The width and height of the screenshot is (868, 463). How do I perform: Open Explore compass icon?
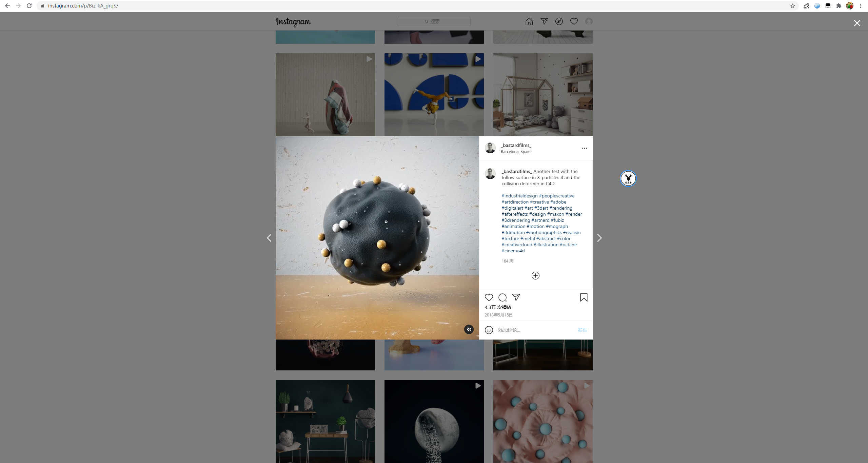[559, 21]
